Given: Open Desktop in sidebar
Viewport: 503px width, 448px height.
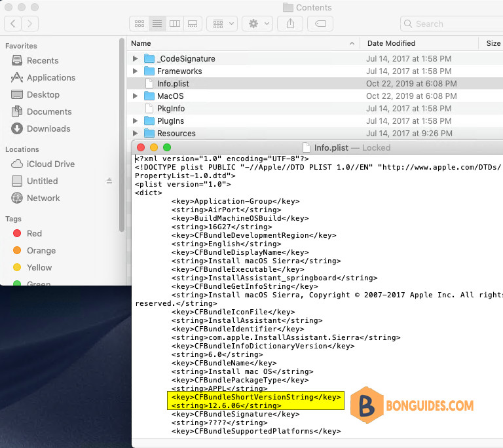Looking at the screenshot, I should (35, 94).
